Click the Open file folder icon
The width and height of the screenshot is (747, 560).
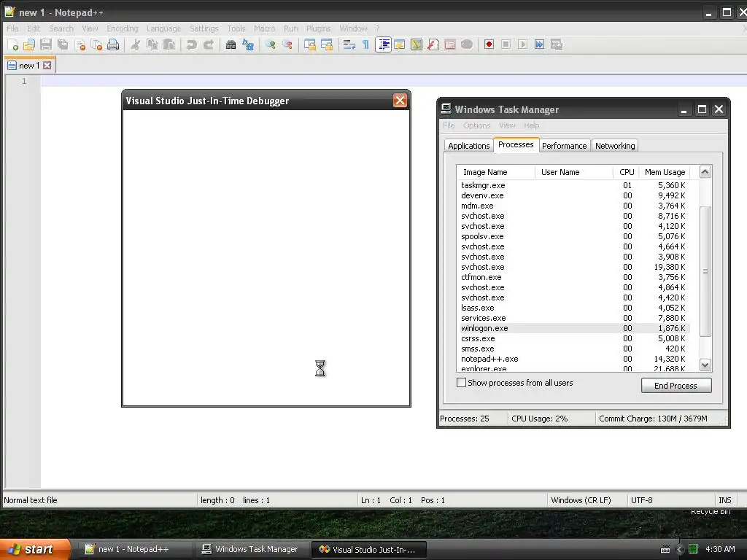point(29,44)
